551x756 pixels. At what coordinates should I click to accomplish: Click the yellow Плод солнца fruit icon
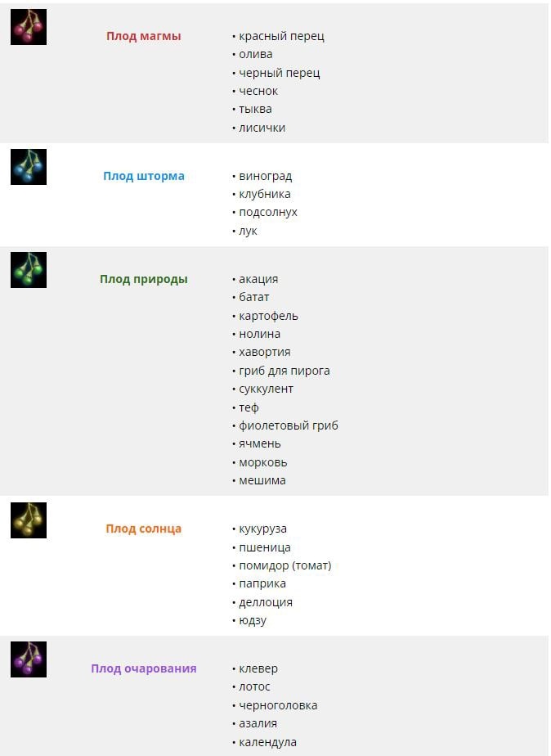(29, 520)
